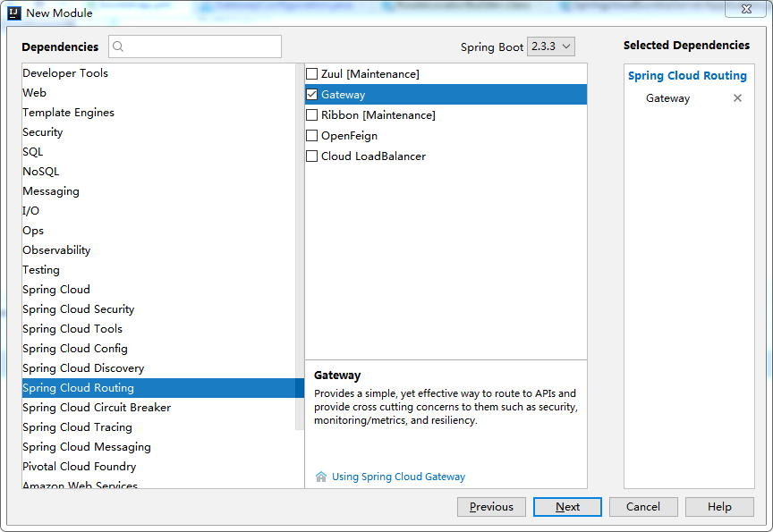Click the category list vertical scrollbar
This screenshot has height=532, width=773.
click(300, 246)
